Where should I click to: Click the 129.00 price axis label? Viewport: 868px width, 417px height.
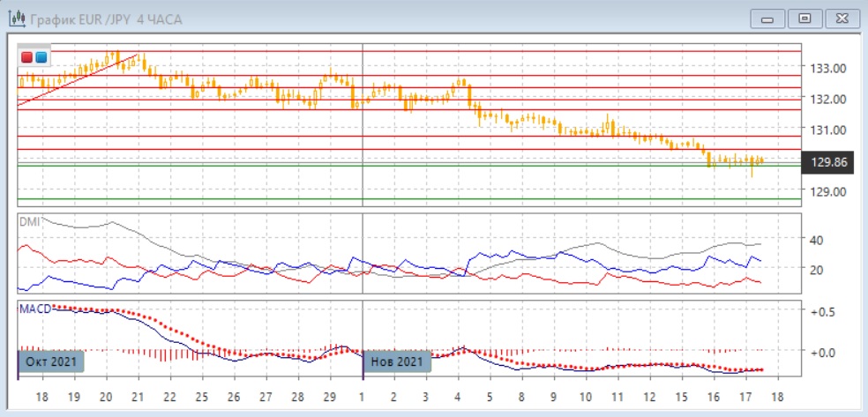[x=828, y=191]
